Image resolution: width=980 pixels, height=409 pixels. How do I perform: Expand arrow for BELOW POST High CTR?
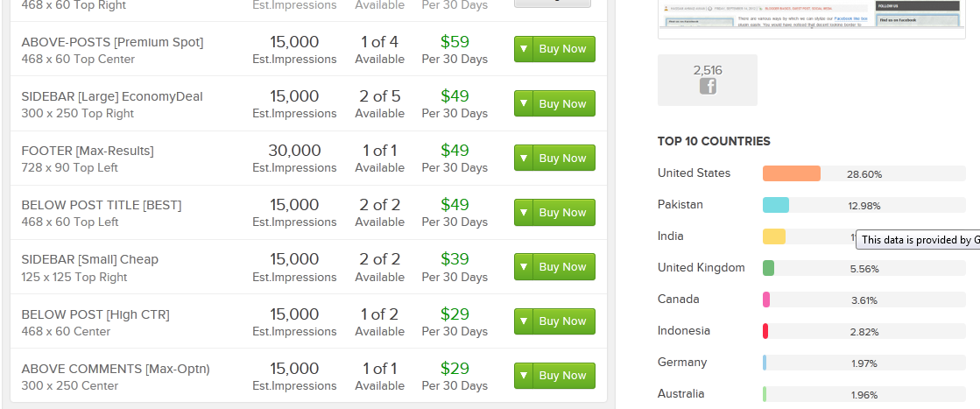click(524, 321)
